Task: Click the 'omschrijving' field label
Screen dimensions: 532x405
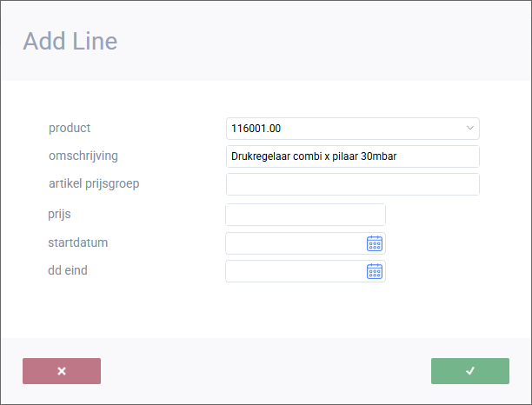Action: point(83,156)
